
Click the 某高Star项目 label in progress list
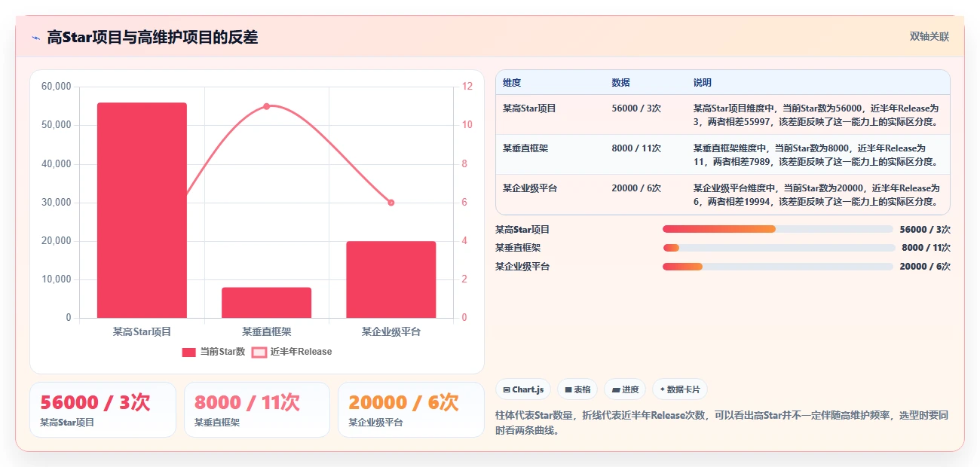pos(522,229)
